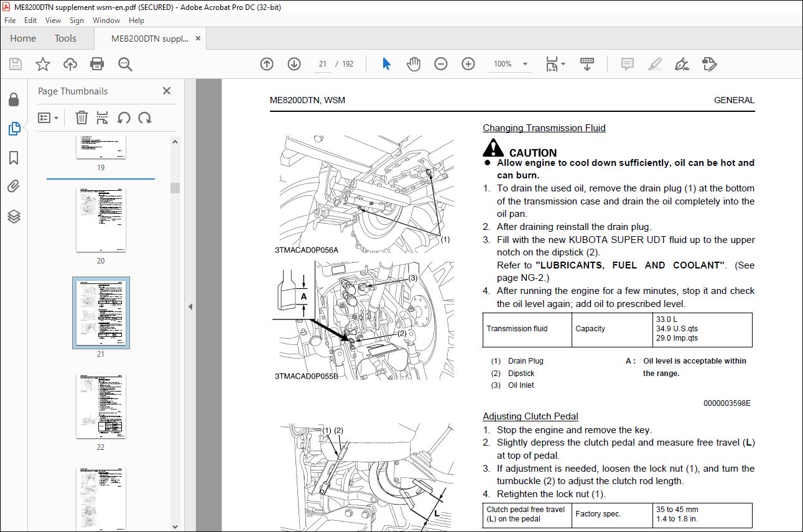Zoom out with the minus button
803x532 pixels.
441,64
